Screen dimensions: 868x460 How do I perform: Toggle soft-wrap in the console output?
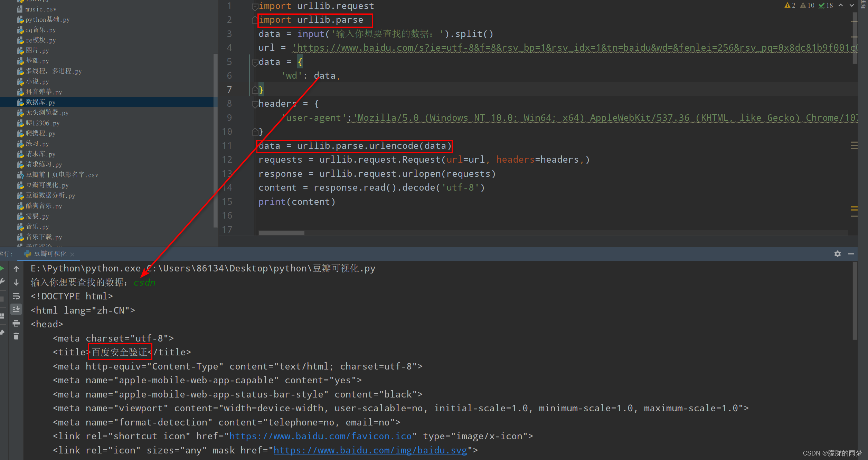coord(16,296)
